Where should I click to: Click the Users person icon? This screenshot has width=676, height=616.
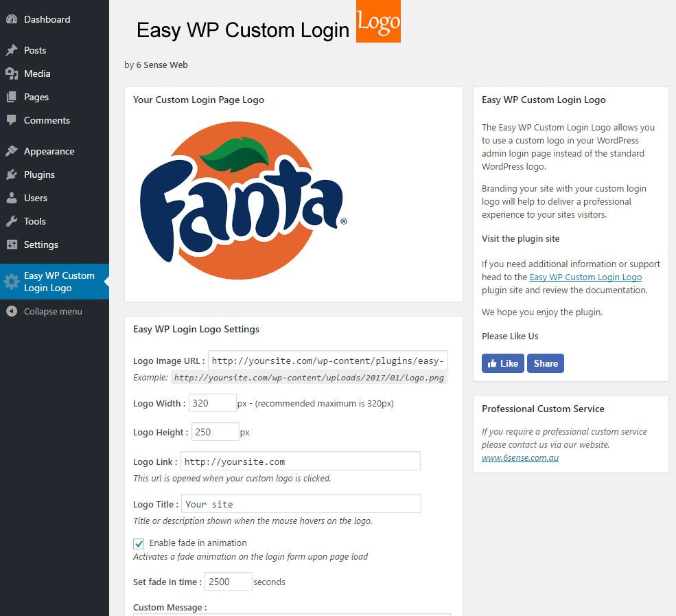click(x=12, y=198)
